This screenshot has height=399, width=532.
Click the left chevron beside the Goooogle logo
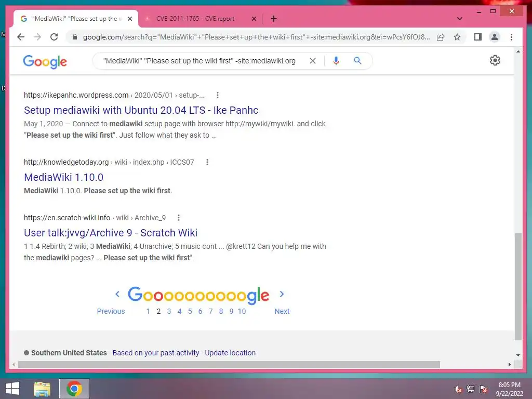click(117, 294)
